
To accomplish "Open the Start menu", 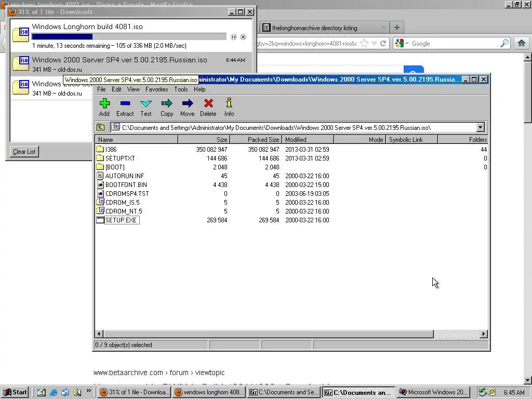I will click(x=15, y=392).
